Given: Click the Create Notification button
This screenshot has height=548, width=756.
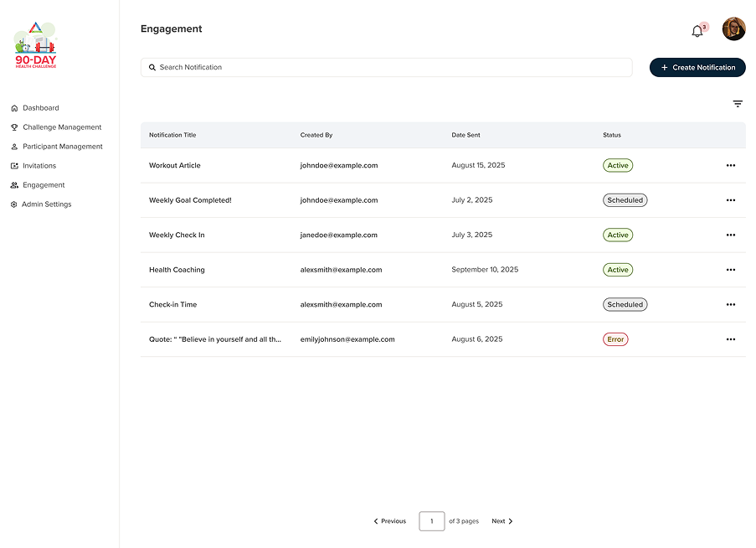Looking at the screenshot, I should tap(697, 67).
